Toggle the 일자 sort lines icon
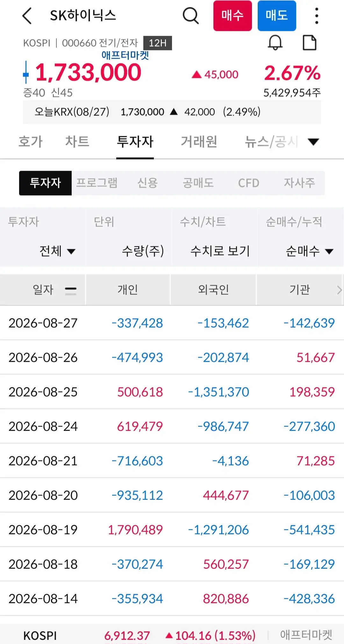344x644 pixels. click(71, 291)
